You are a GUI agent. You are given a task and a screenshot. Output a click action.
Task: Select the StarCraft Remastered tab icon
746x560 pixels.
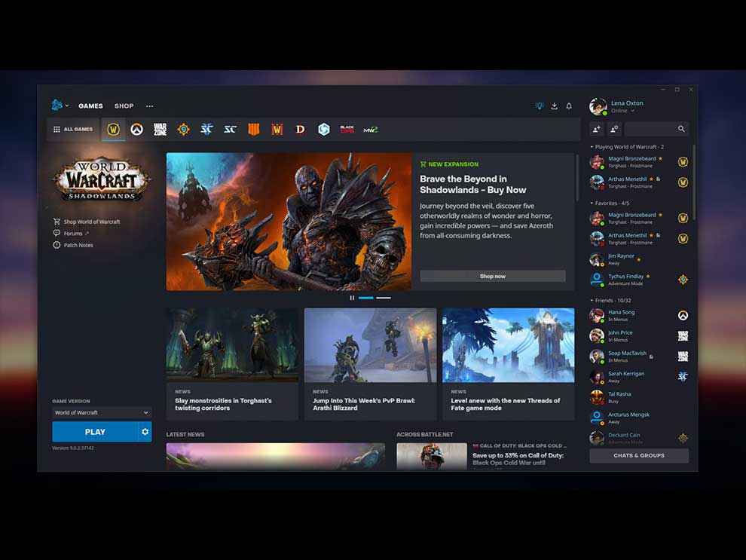(231, 130)
